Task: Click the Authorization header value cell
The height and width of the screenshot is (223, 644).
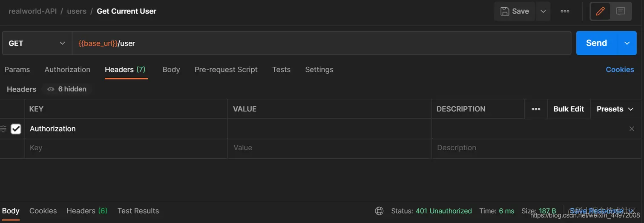Action: coord(329,129)
